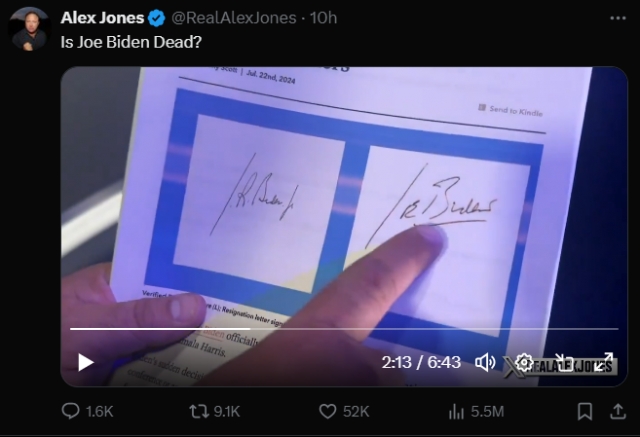The image size is (640, 437).
Task: Open Alex Jones profile avatar
Action: (x=29, y=29)
